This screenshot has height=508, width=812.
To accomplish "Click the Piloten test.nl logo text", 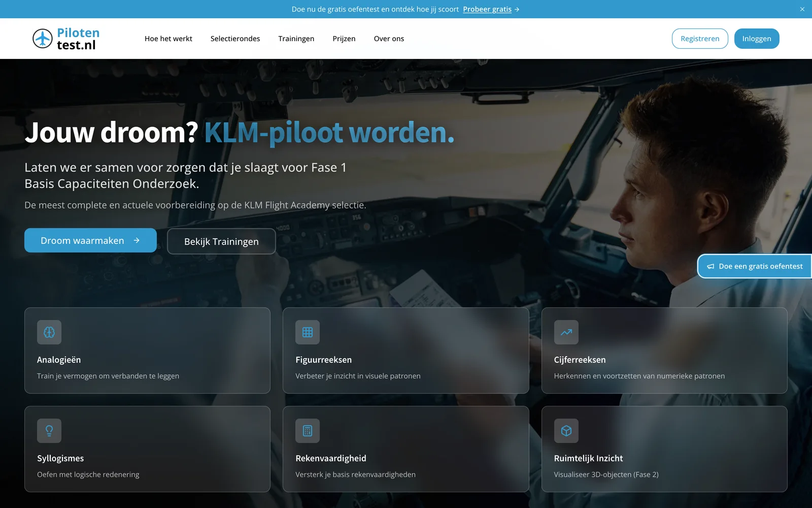I will point(78,39).
